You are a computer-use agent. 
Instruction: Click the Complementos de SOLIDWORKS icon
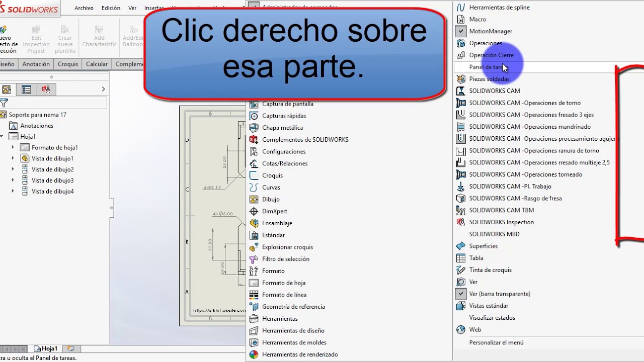click(x=254, y=140)
